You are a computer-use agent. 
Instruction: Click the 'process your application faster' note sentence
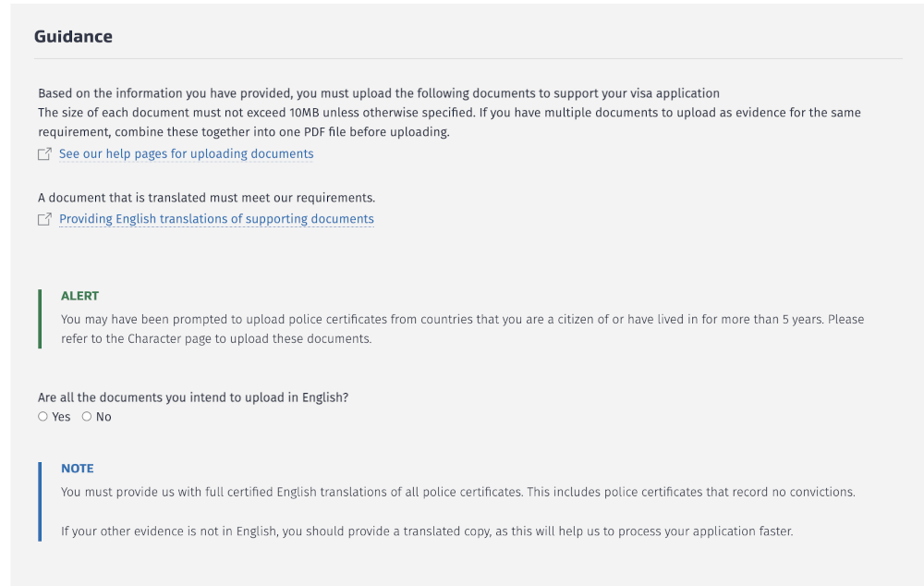(426, 531)
